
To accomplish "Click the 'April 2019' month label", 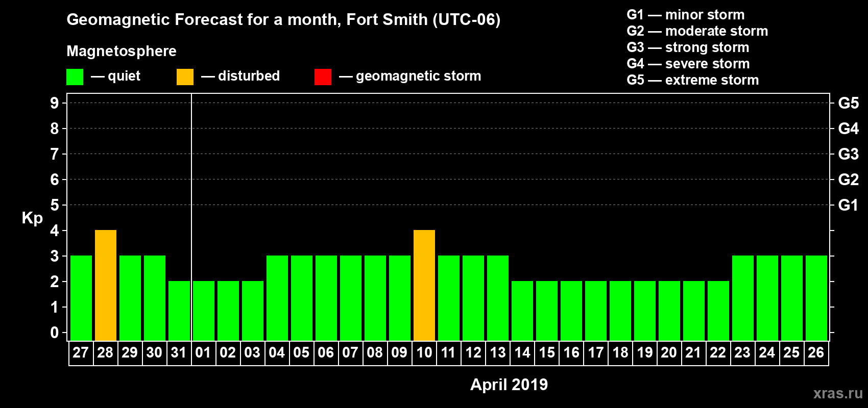I will (509, 385).
